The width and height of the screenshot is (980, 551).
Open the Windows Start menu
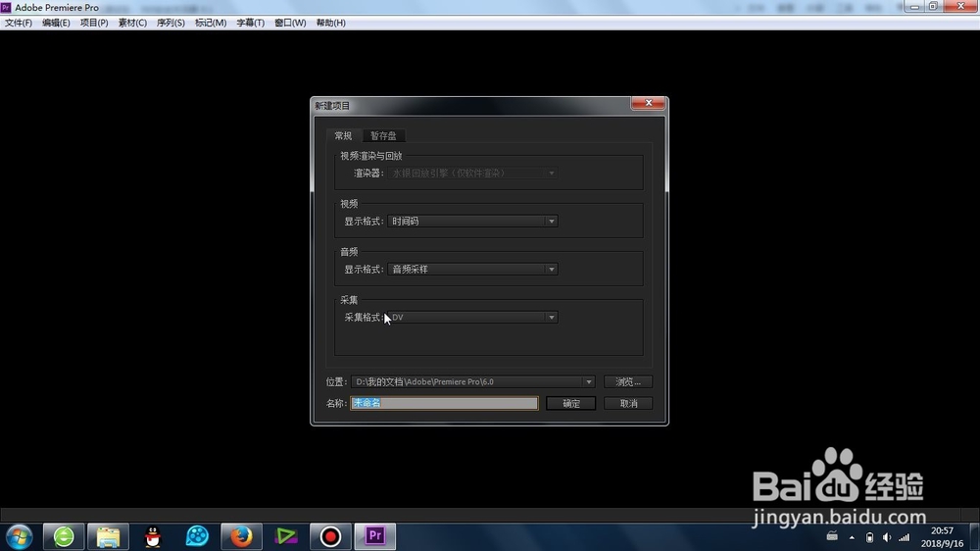coord(19,536)
